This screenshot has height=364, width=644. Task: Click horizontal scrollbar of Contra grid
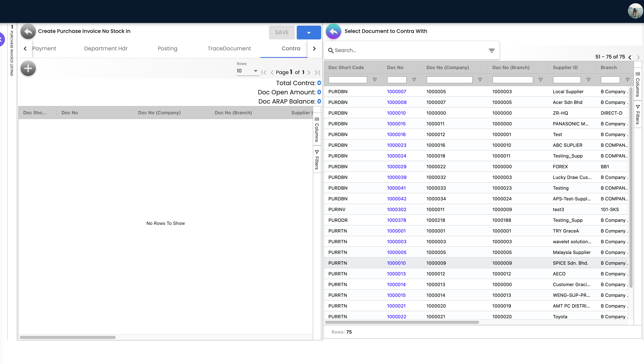68,337
